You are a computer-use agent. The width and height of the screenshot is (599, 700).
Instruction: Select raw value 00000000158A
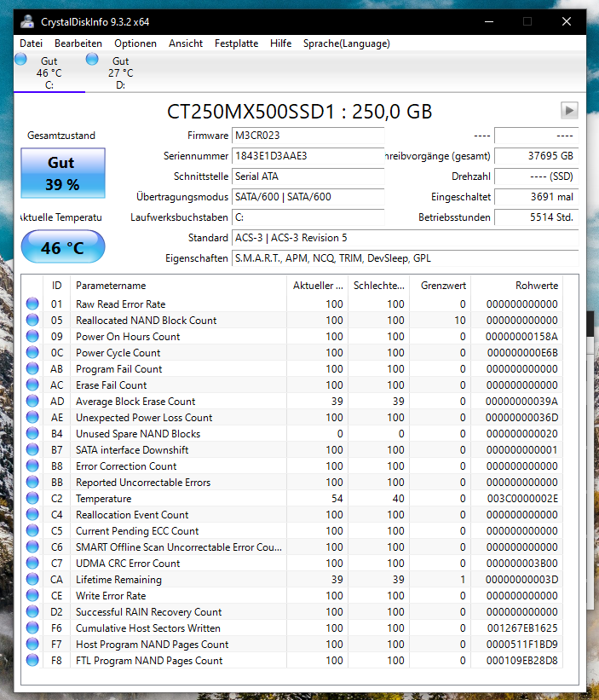[x=521, y=336]
